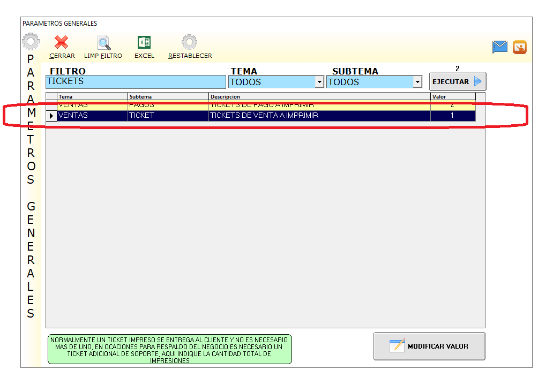Export the grid with the Excel icon
The image size is (553, 392).
pyautogui.click(x=144, y=42)
